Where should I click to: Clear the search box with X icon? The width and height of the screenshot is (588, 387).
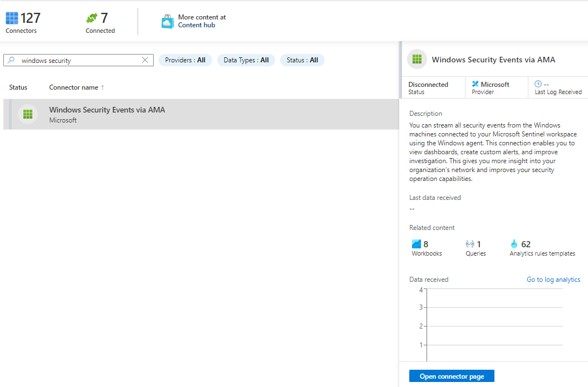pos(145,60)
